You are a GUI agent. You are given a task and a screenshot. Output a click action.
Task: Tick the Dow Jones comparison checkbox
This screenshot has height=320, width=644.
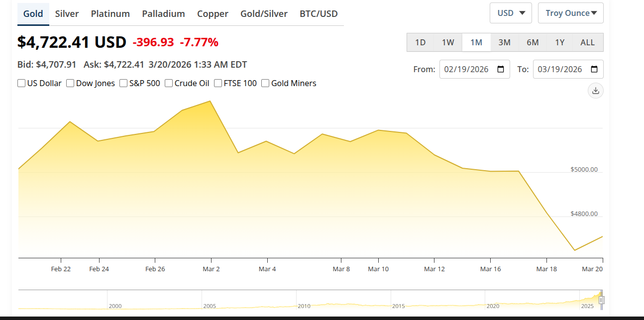pos(70,83)
